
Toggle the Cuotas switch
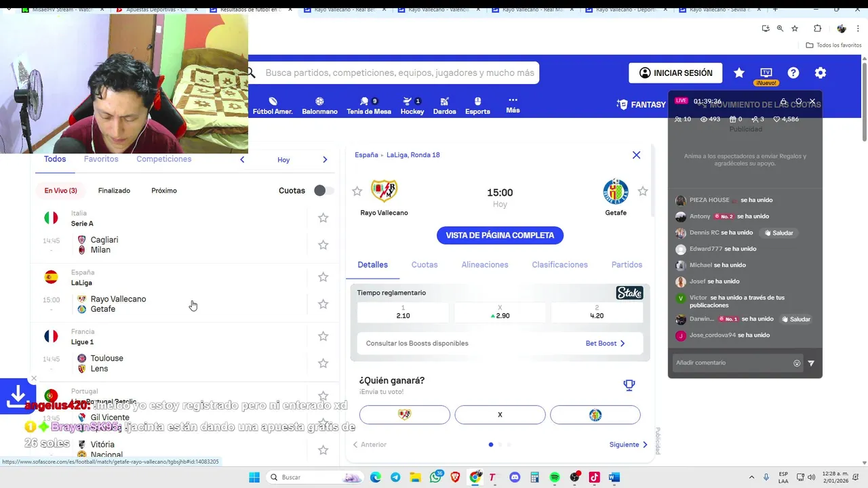tap(323, 190)
